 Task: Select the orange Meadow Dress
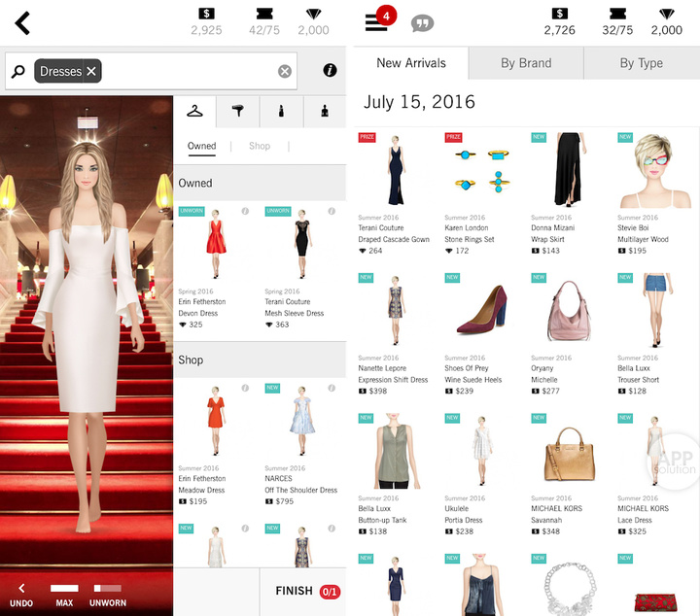[x=216, y=421]
